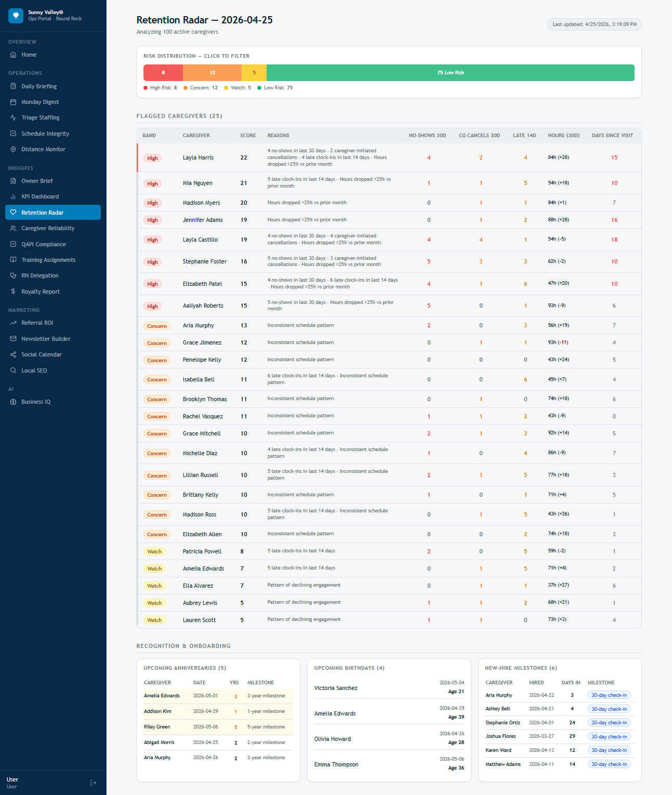Click Aria Murphy's 30-day check-in badge
The height and width of the screenshot is (795, 672).
coord(609,695)
